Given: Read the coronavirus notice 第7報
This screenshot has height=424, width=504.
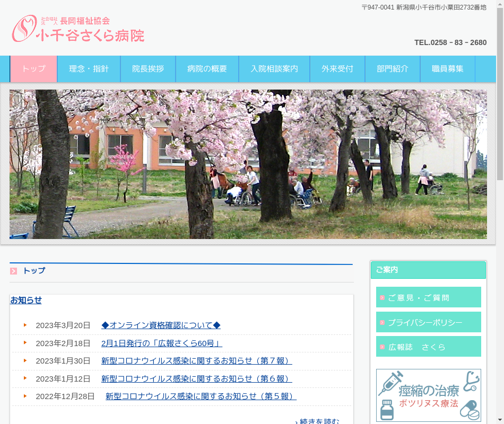Looking at the screenshot, I should [196, 361].
